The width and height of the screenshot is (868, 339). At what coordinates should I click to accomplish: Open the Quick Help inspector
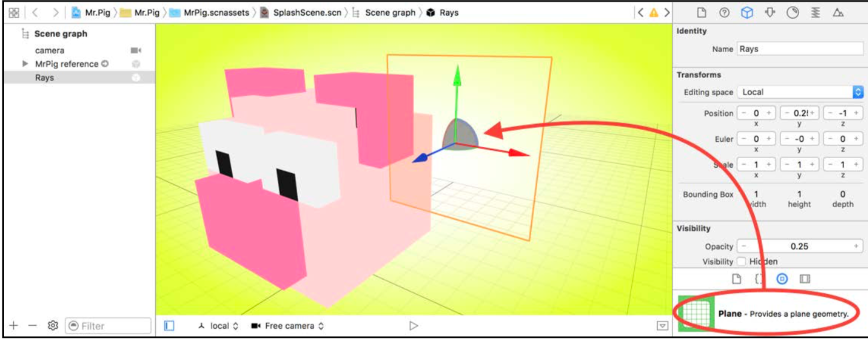click(x=724, y=13)
